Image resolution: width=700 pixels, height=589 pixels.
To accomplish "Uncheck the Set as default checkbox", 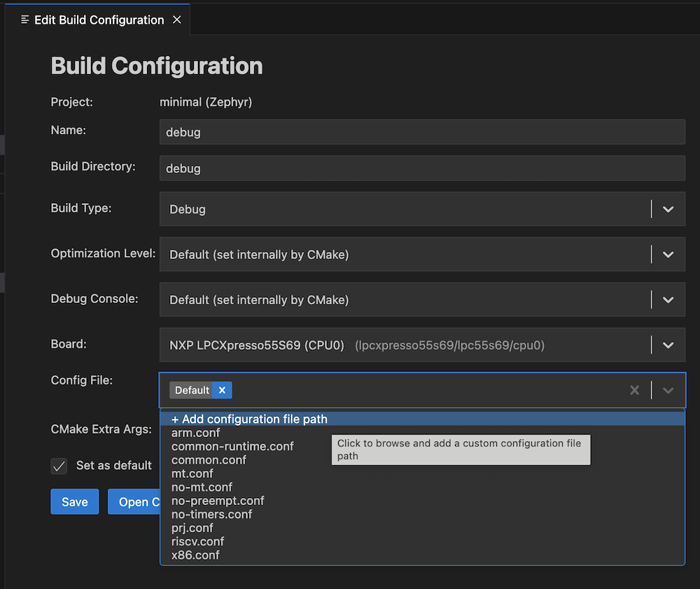I will pyautogui.click(x=59, y=465).
